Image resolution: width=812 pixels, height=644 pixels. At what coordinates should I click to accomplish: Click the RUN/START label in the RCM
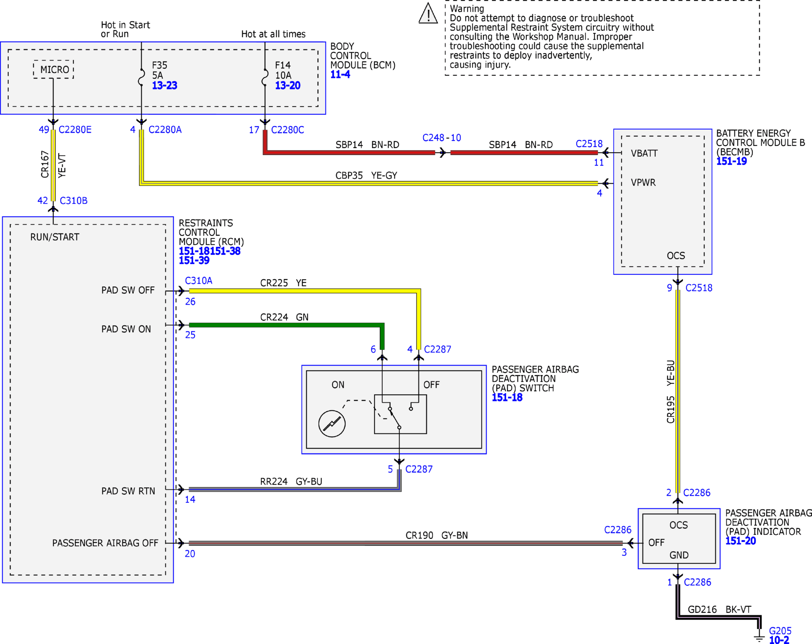click(x=55, y=237)
